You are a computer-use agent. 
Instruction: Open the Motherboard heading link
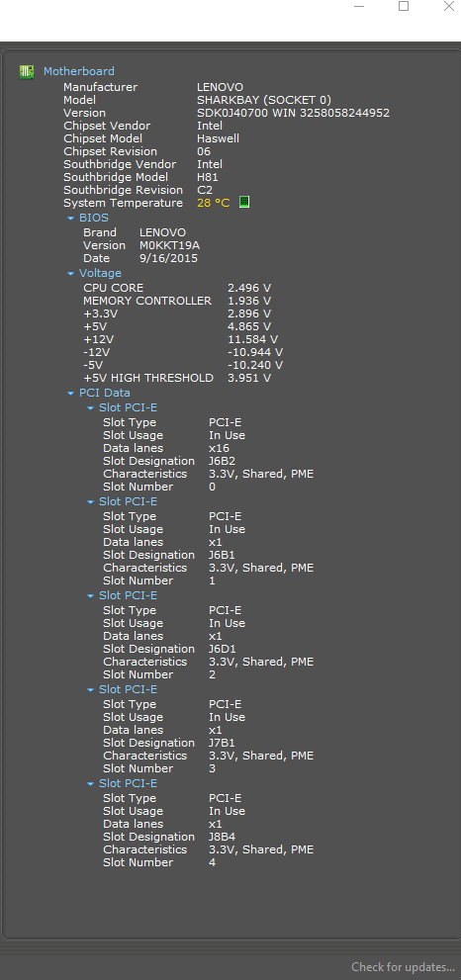tap(79, 71)
